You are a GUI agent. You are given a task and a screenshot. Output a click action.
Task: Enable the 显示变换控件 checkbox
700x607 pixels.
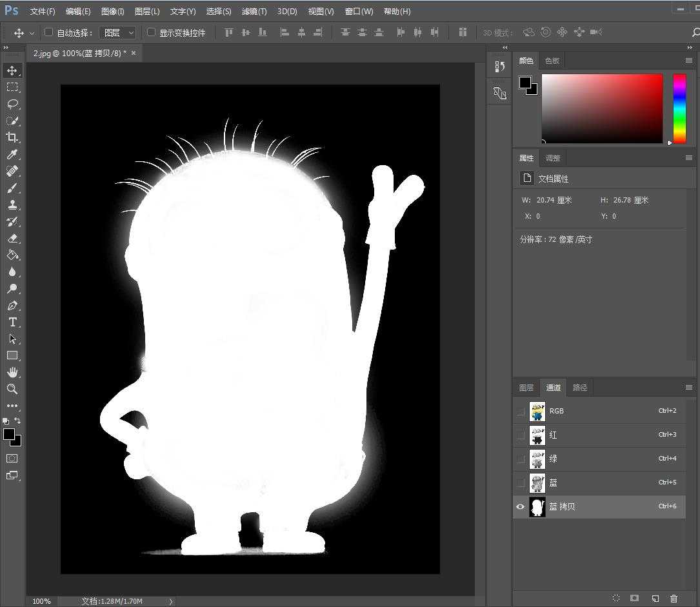pos(152,32)
